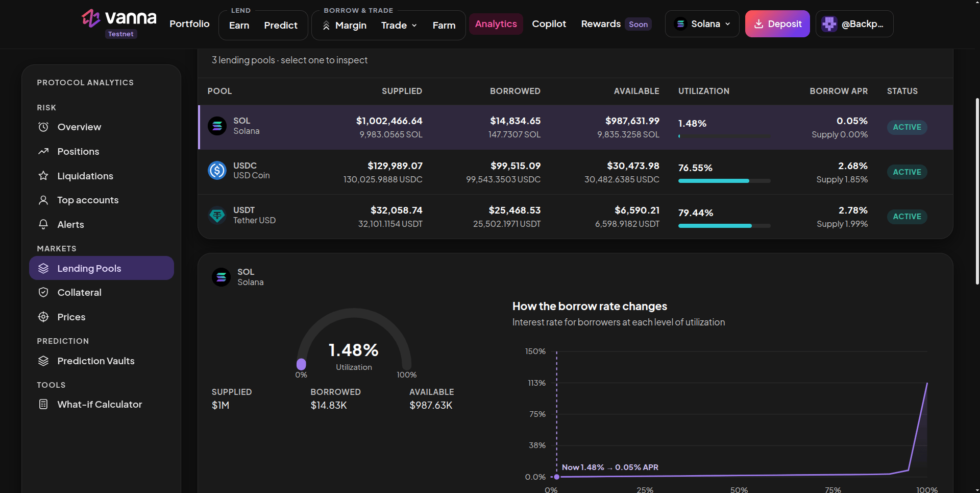The height and width of the screenshot is (493, 980).
Task: Click the Top accounts person icon
Action: pyautogui.click(x=43, y=200)
